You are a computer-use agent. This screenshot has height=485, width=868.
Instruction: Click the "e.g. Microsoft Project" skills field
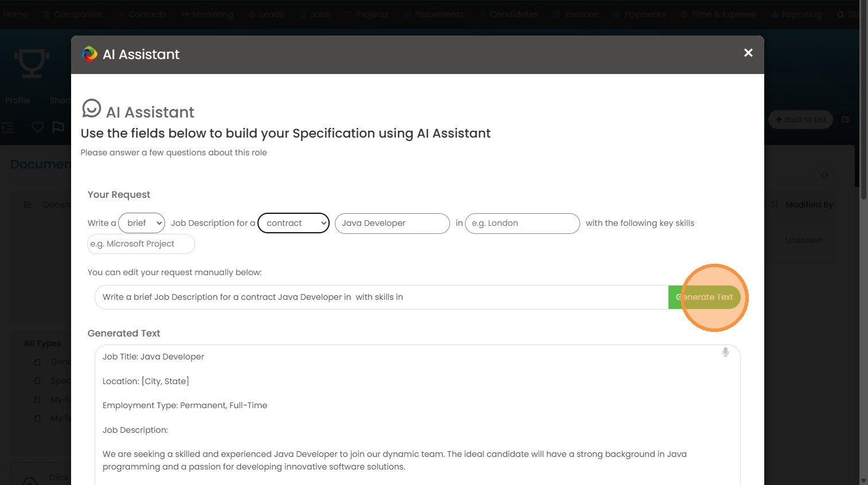pyautogui.click(x=141, y=244)
